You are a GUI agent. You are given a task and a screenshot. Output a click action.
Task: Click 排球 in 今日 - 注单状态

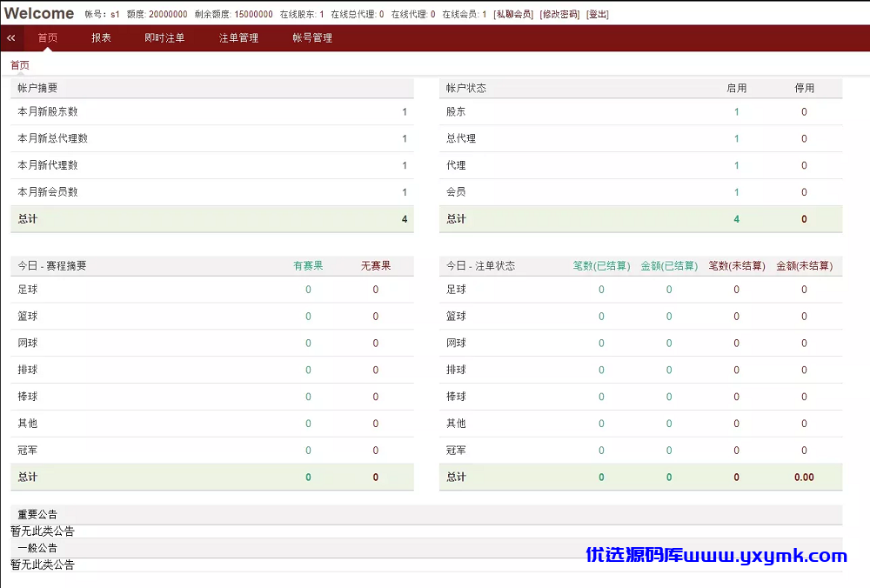(x=456, y=370)
